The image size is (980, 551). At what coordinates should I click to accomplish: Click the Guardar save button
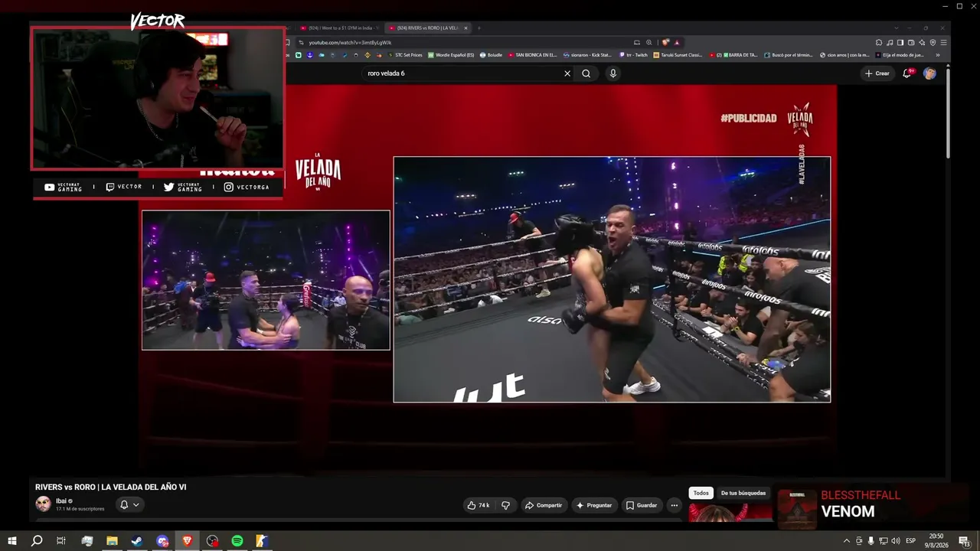[642, 505]
